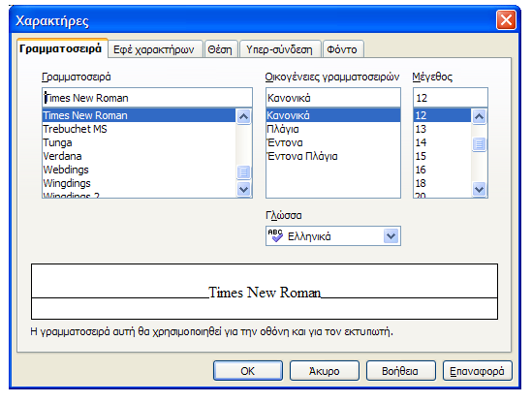
Task: Open the Εφέ χαρακτήρων tab
Action: click(x=155, y=49)
